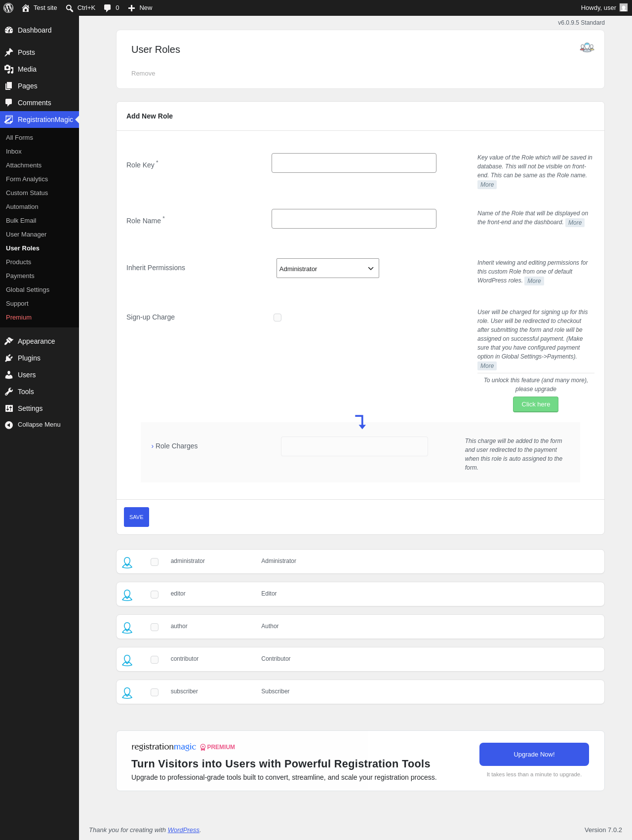The image size is (632, 840).
Task: Open the WordPress link in footer
Action: pyautogui.click(x=184, y=830)
